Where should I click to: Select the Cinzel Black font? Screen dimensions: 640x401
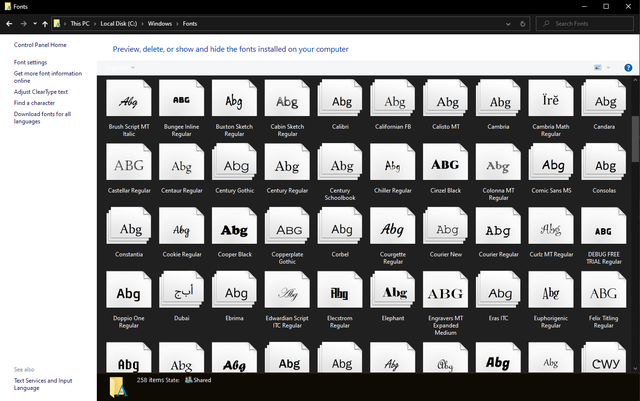coord(445,162)
